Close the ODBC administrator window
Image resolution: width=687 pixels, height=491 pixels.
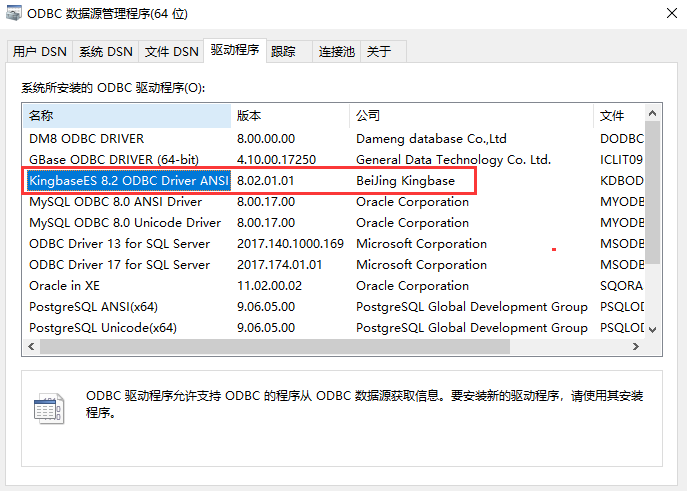point(672,13)
